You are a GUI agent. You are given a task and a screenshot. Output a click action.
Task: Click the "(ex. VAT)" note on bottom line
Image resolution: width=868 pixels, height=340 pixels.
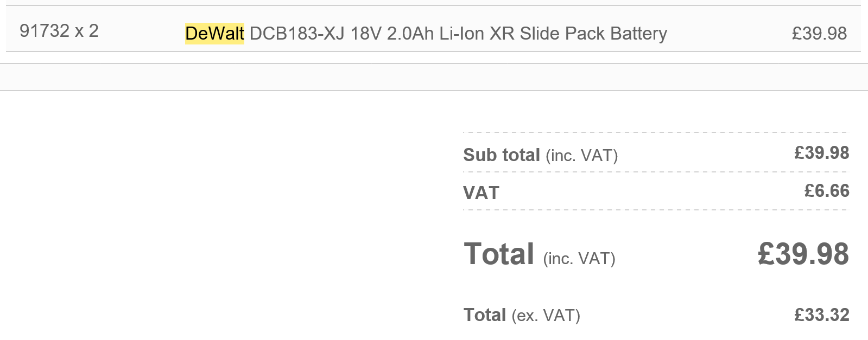tap(546, 316)
